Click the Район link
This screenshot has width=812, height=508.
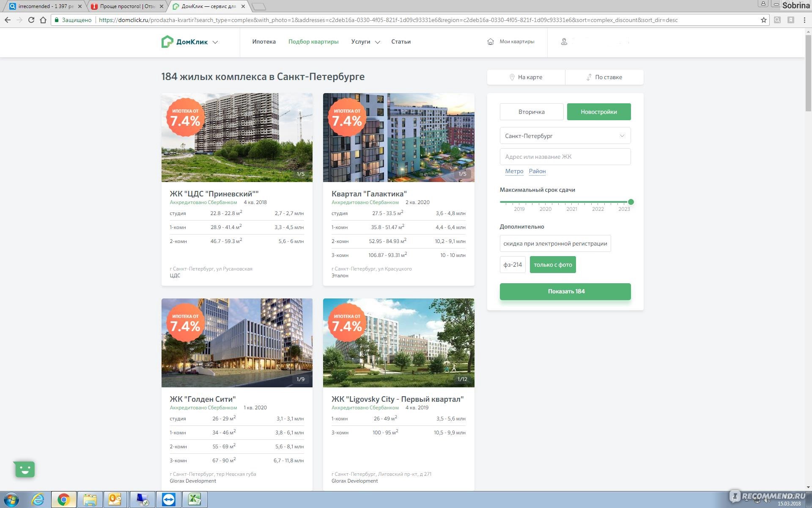pos(537,171)
